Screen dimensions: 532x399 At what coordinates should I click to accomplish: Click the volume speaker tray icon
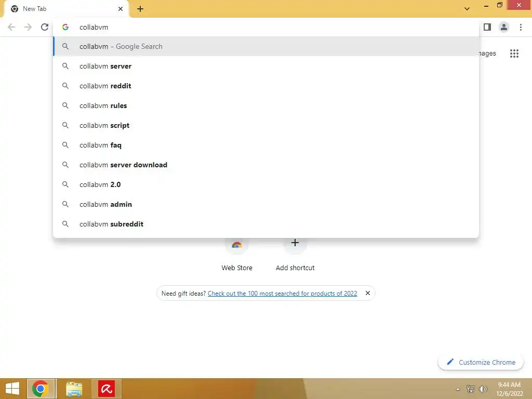point(483,389)
